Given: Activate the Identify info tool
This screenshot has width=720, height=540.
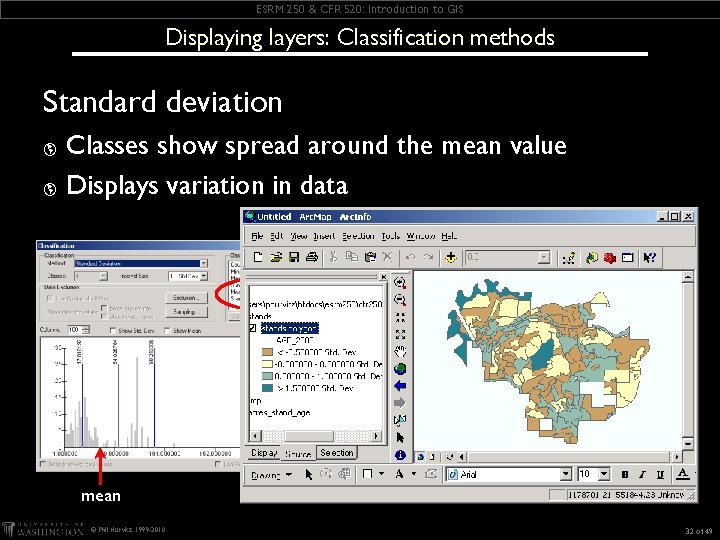Looking at the screenshot, I should coord(400,455).
